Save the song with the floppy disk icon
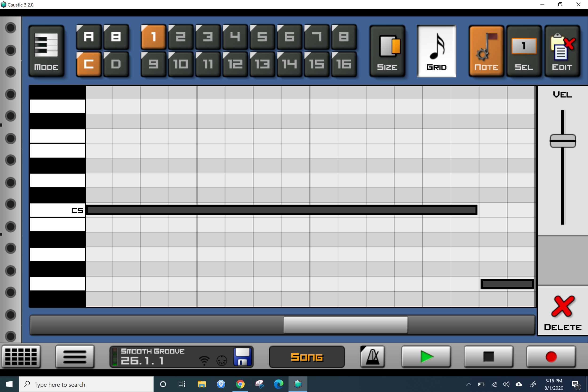Viewport: 588px width, 392px height. (242, 356)
